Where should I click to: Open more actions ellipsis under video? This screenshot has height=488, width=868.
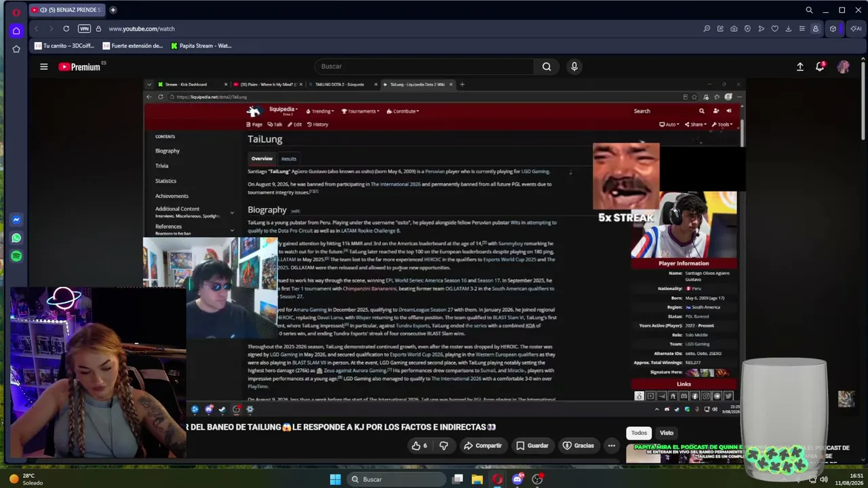pyautogui.click(x=612, y=445)
